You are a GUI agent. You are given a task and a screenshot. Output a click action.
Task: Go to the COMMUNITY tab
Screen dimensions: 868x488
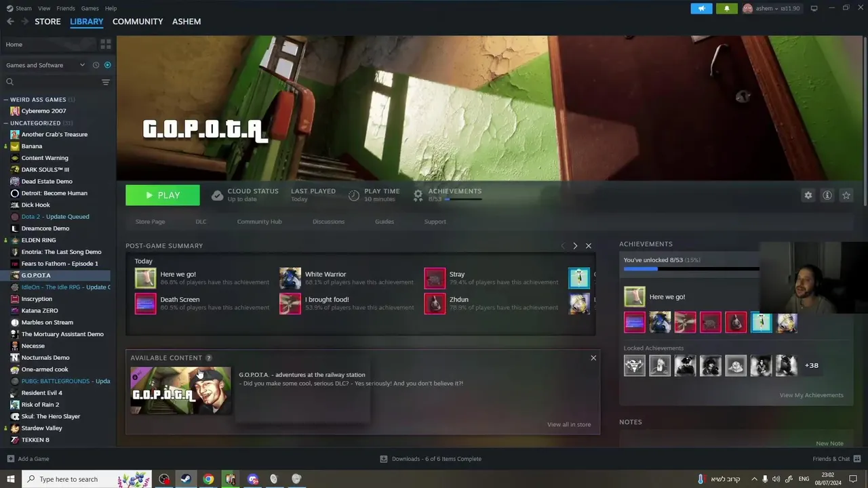[138, 22]
